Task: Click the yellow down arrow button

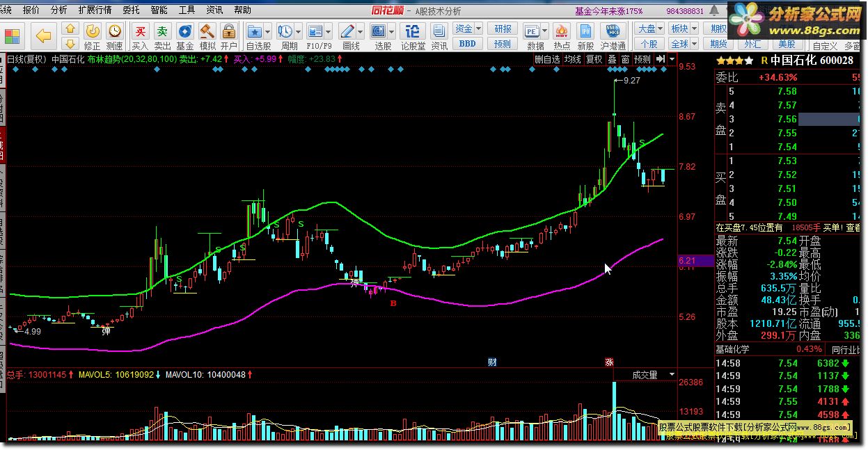Action: point(70,43)
